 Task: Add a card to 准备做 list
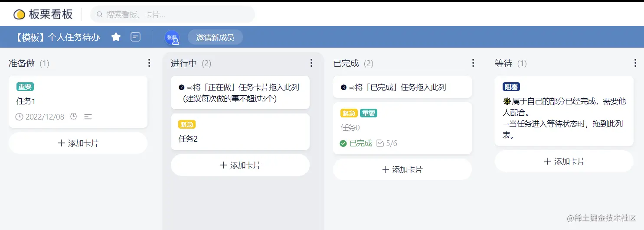click(x=78, y=143)
